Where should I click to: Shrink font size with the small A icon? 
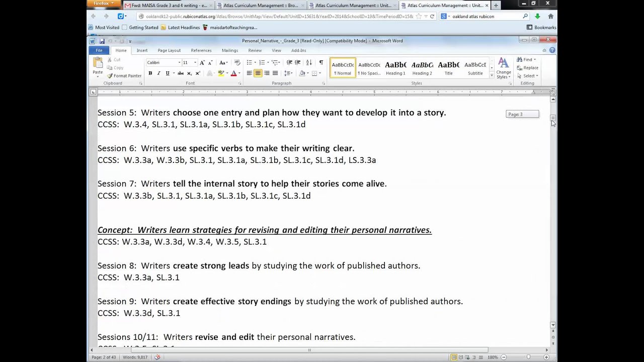pyautogui.click(x=210, y=62)
